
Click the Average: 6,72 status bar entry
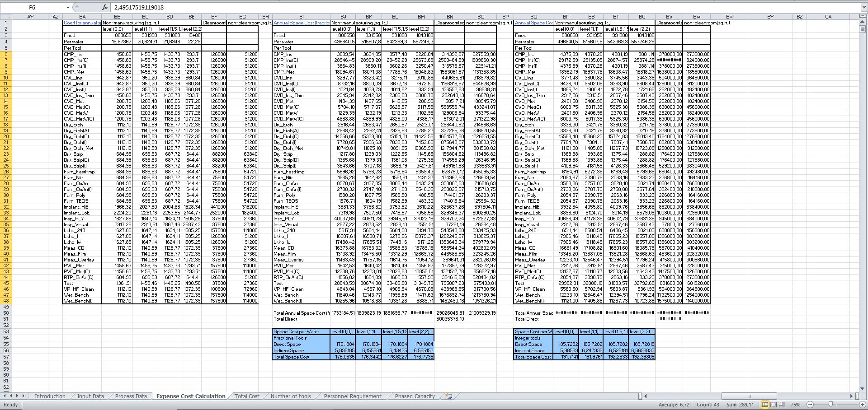point(674,405)
